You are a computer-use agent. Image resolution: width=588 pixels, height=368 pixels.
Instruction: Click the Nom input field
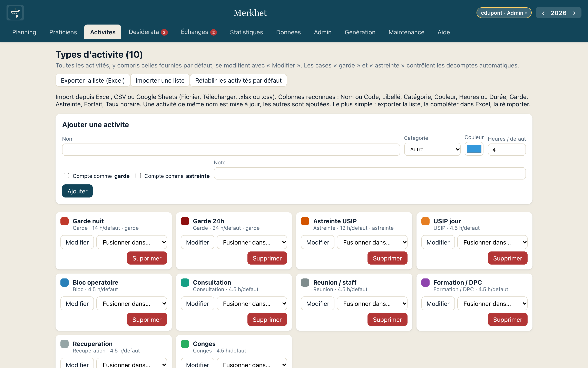231,150
